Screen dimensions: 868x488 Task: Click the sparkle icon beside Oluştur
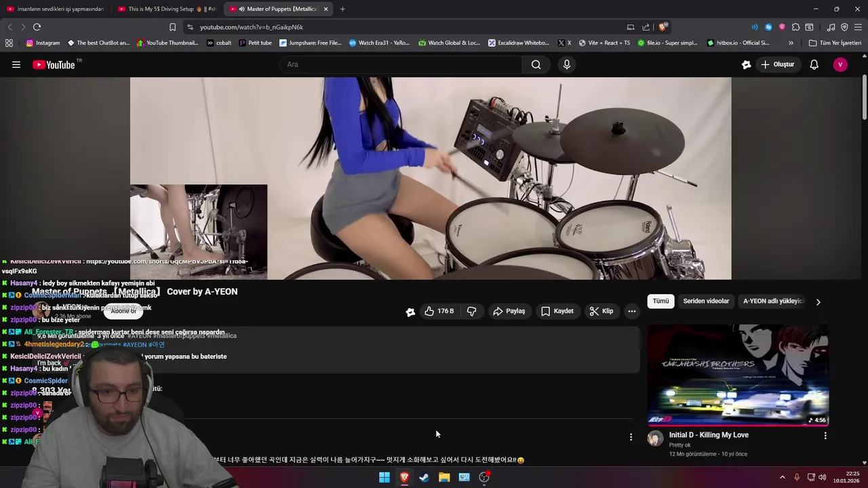click(746, 64)
